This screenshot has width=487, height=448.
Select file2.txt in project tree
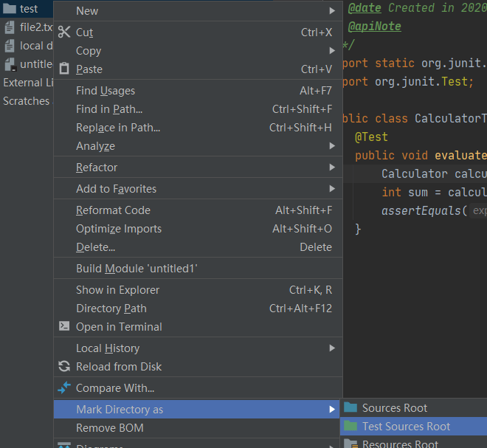click(35, 27)
